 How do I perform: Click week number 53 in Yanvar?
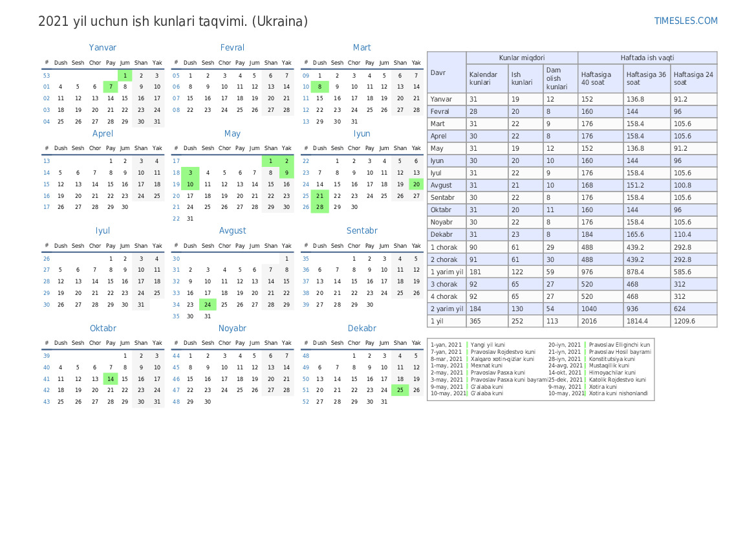click(47, 75)
